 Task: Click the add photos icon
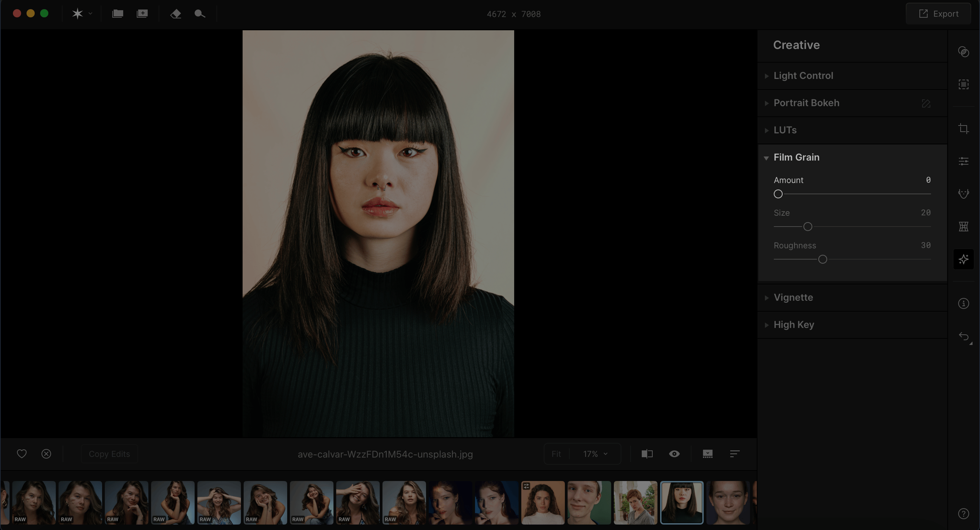tap(142, 14)
